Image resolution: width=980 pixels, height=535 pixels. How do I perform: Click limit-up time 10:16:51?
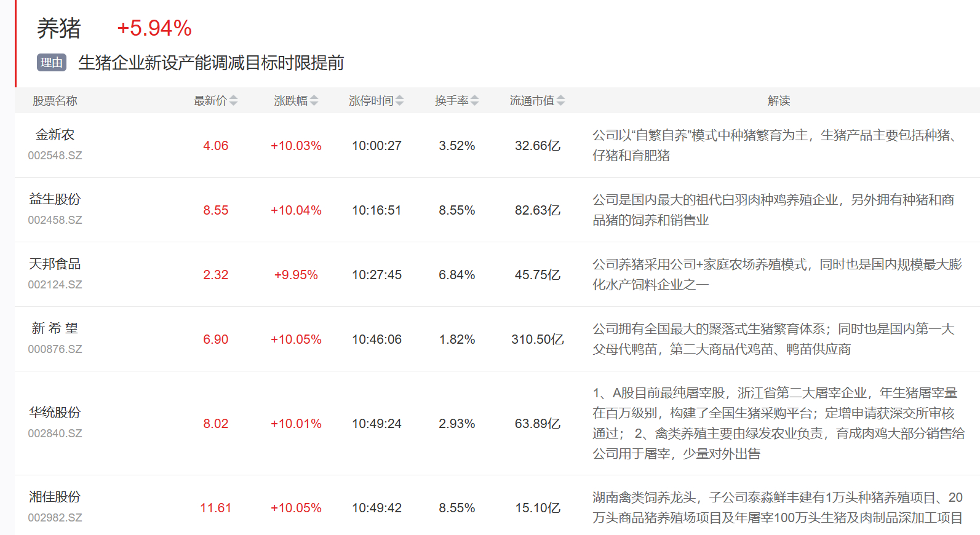376,210
